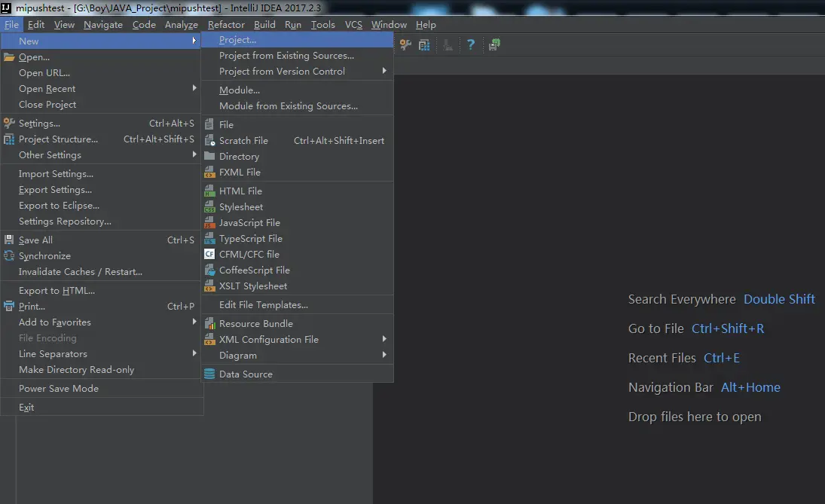Choose Project from Existing Sources...
Screen dimensions: 825x504
tap(298, 55)
